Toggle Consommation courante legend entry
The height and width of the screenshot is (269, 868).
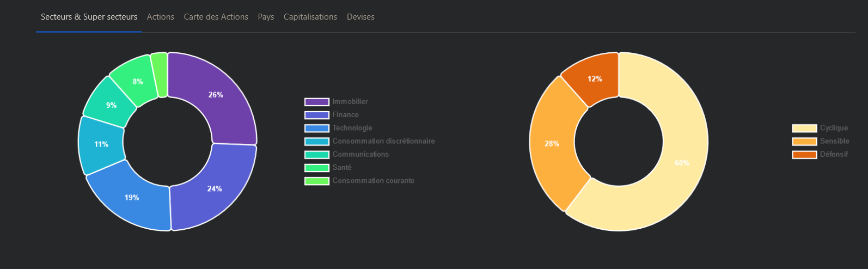click(373, 181)
